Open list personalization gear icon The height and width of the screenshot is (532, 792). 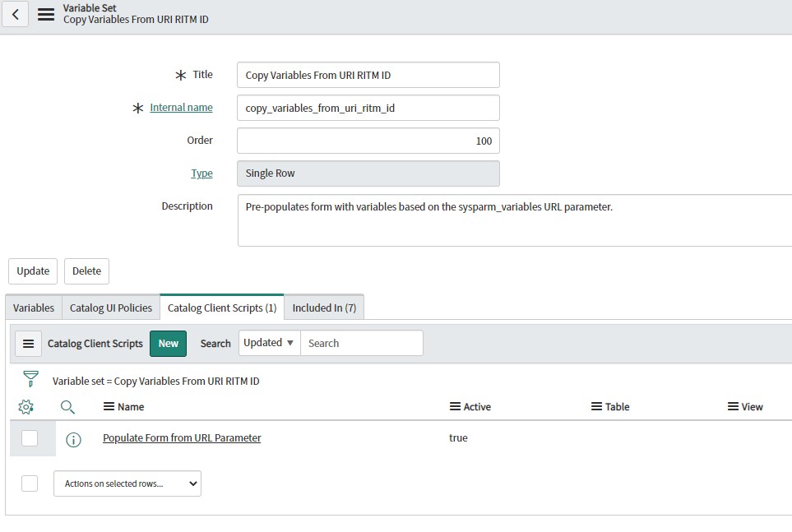[25, 407]
